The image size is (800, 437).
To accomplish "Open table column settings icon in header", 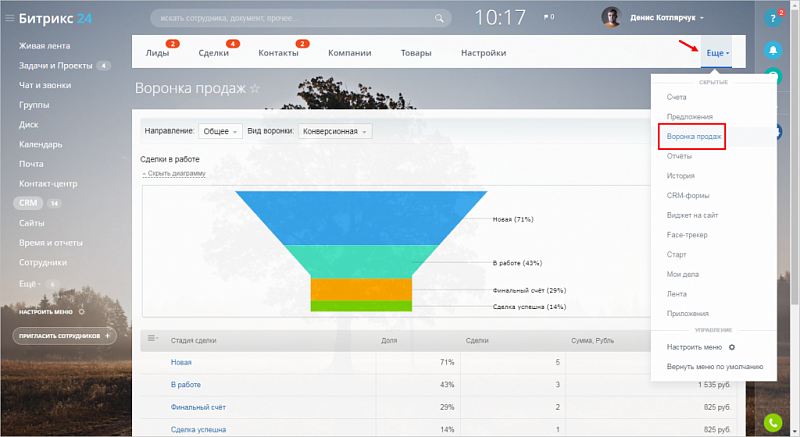I will click(x=153, y=340).
